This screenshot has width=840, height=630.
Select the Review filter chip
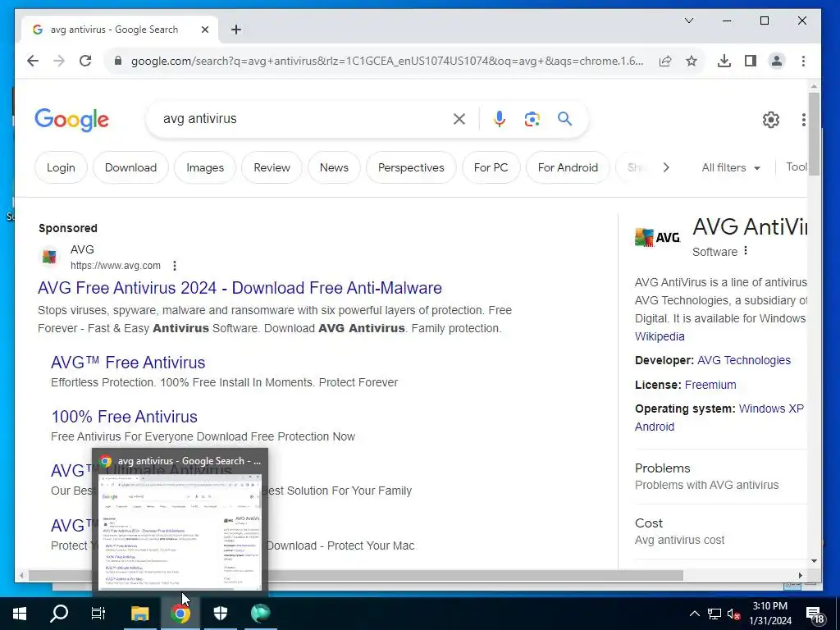point(272,167)
